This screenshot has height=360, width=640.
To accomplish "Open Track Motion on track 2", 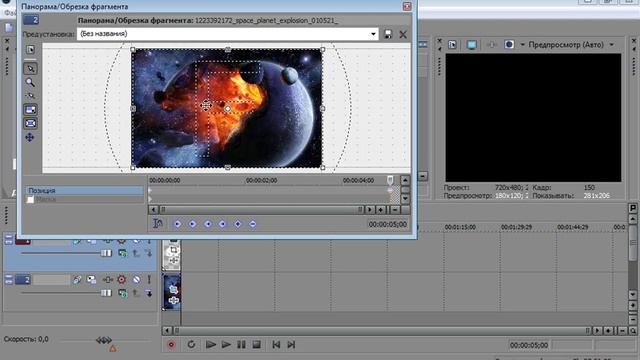I will (92, 280).
